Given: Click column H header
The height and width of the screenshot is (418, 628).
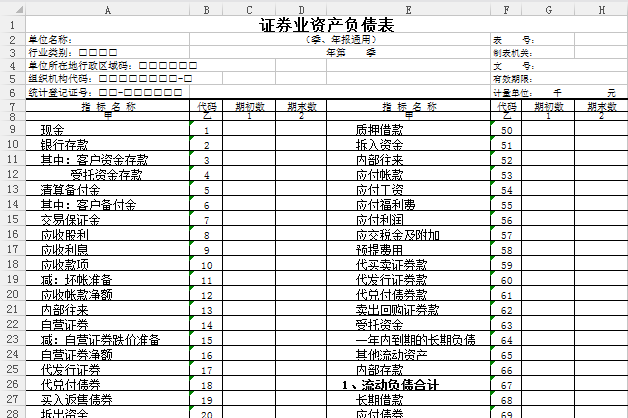Looking at the screenshot, I should pyautogui.click(x=601, y=7).
